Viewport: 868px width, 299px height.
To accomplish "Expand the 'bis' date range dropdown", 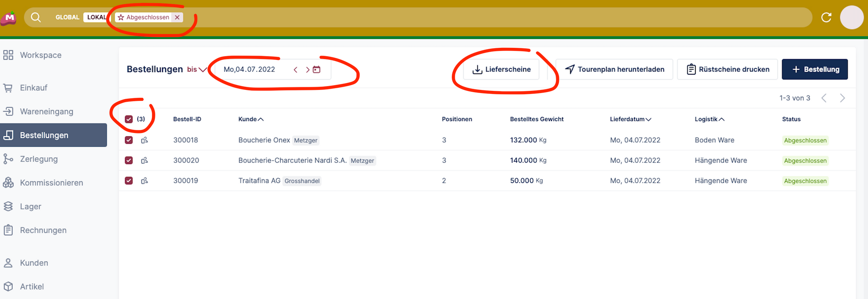I will [x=197, y=70].
